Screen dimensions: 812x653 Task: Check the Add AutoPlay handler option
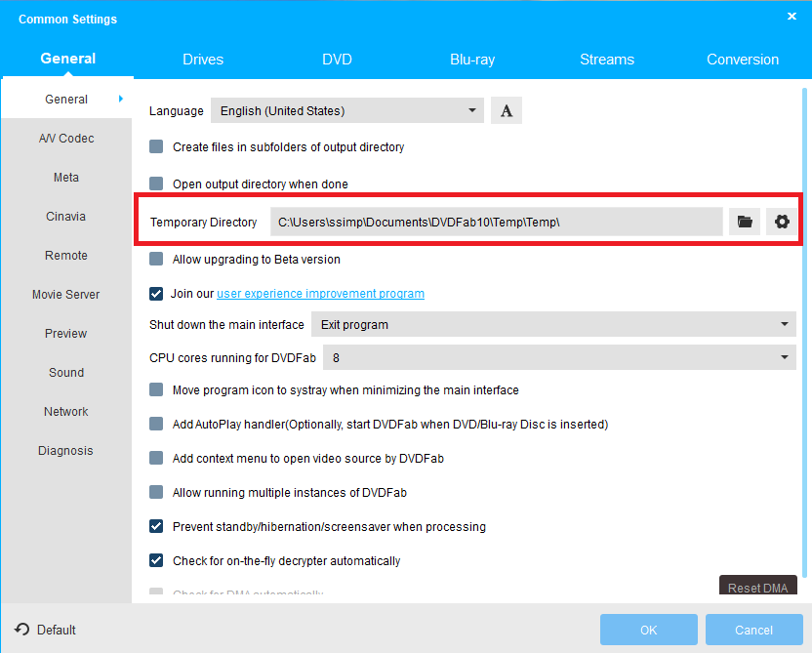156,424
